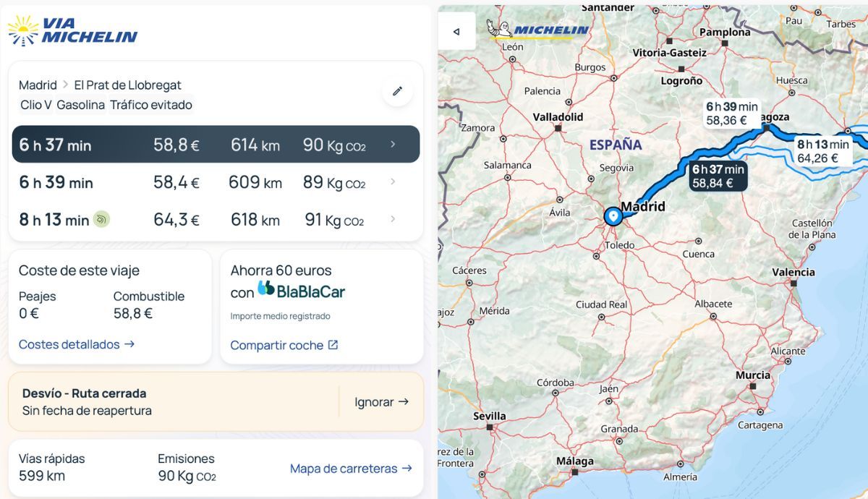Click the pencil edit icon to modify route
Screen dimensions: 868x499
coord(397,91)
